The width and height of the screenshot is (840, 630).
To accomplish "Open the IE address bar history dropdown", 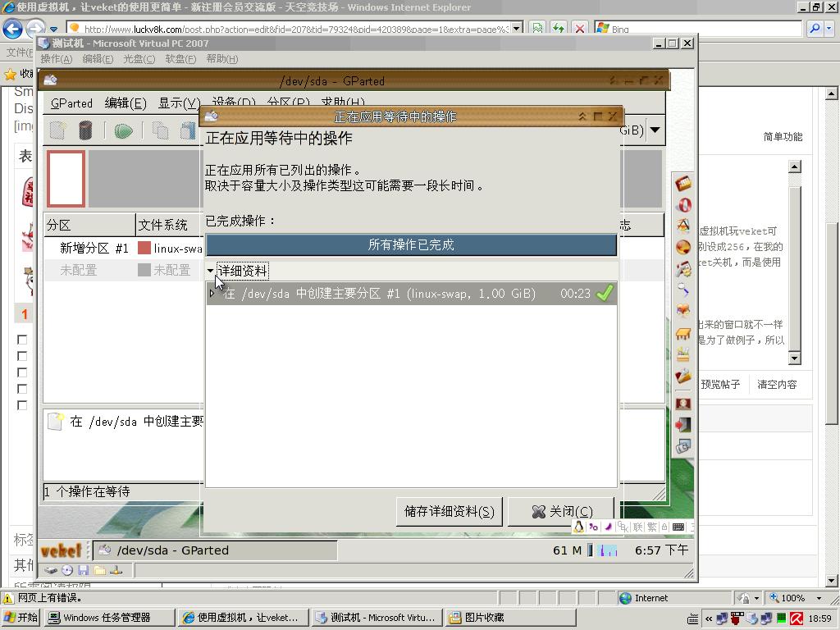I will pos(517,28).
